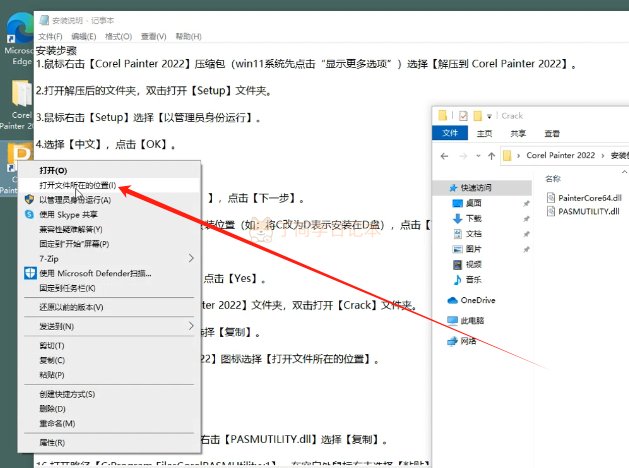Go back in File Explorer
Screen dimensions: 629x468
(x=444, y=156)
